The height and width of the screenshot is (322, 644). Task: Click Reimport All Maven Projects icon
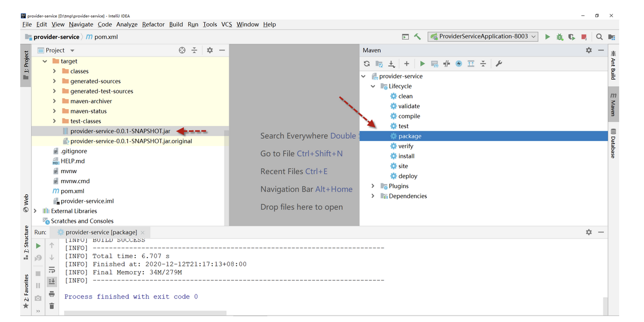point(367,64)
